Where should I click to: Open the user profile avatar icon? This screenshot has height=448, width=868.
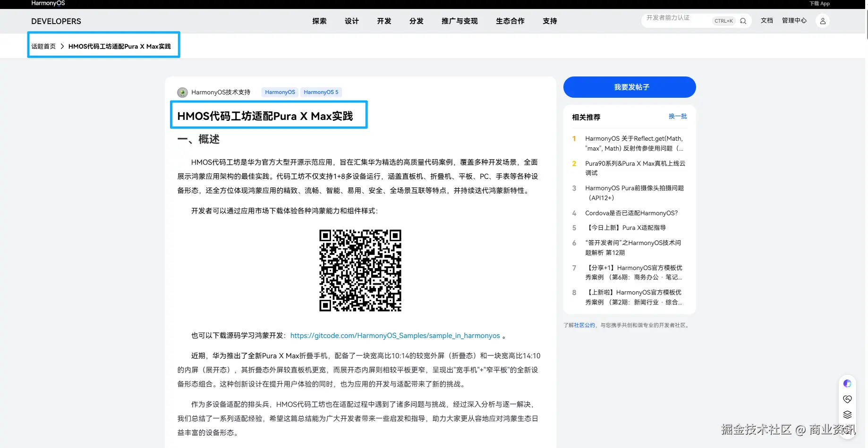point(823,21)
